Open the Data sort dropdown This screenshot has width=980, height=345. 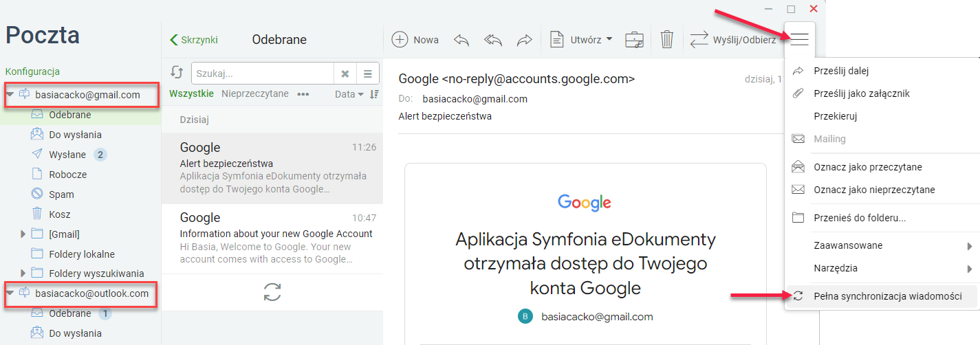349,94
